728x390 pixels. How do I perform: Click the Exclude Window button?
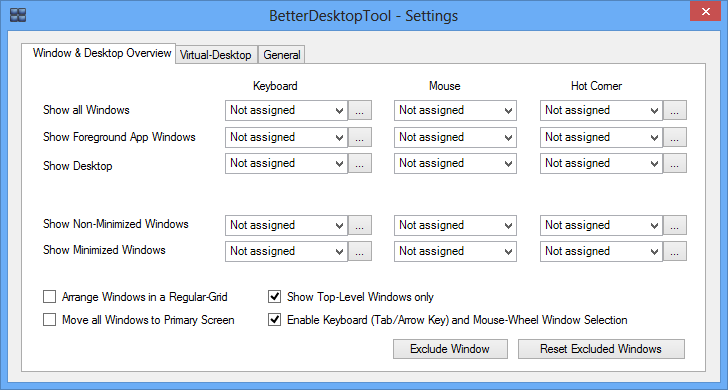click(x=450, y=349)
